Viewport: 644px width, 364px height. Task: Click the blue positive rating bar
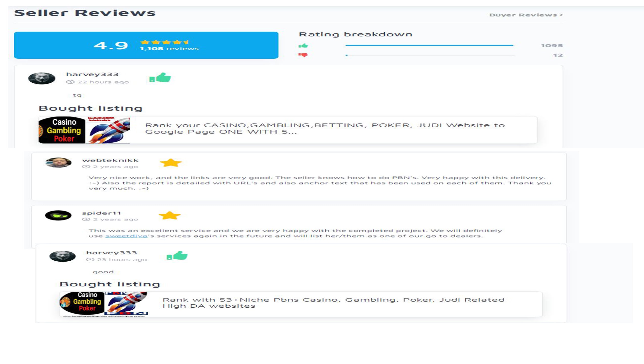[429, 45]
